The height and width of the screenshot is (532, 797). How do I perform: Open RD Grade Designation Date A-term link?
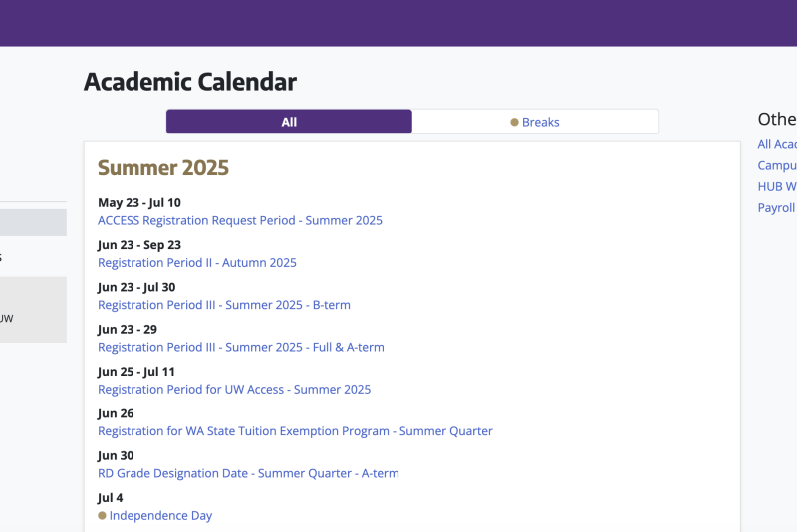(248, 473)
